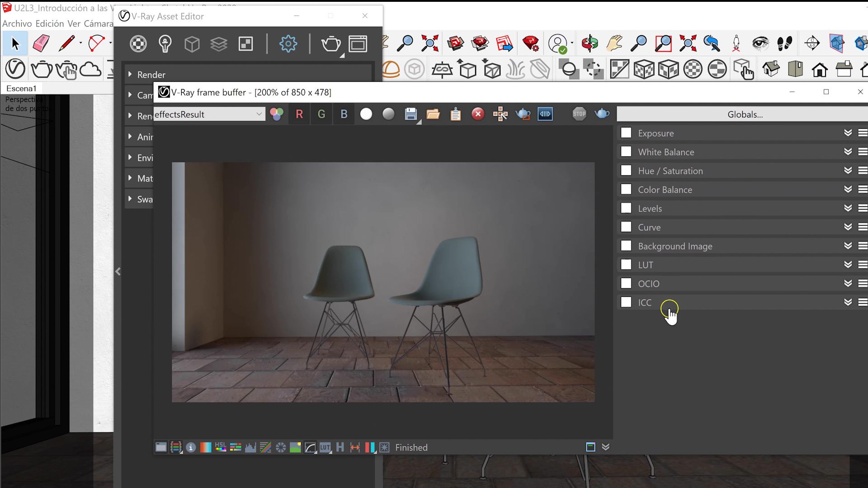Enable the Exposure checkbox
Viewport: 868px width, 488px height.
click(626, 133)
